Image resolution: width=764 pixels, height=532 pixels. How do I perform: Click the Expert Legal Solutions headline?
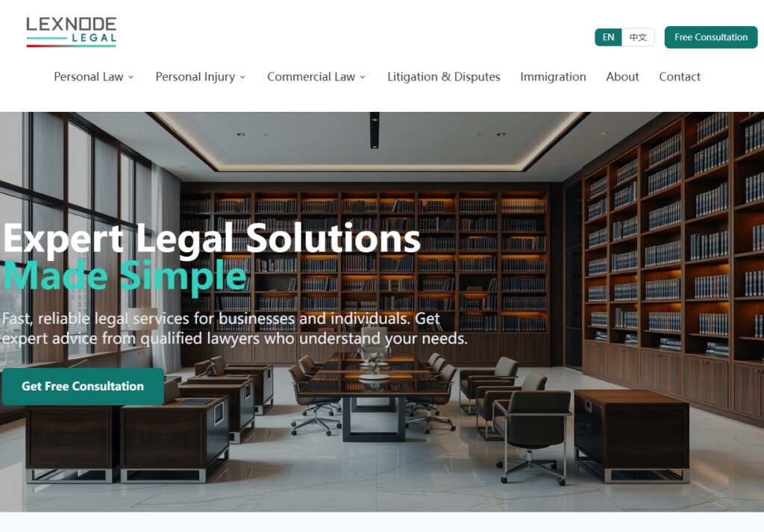212,239
